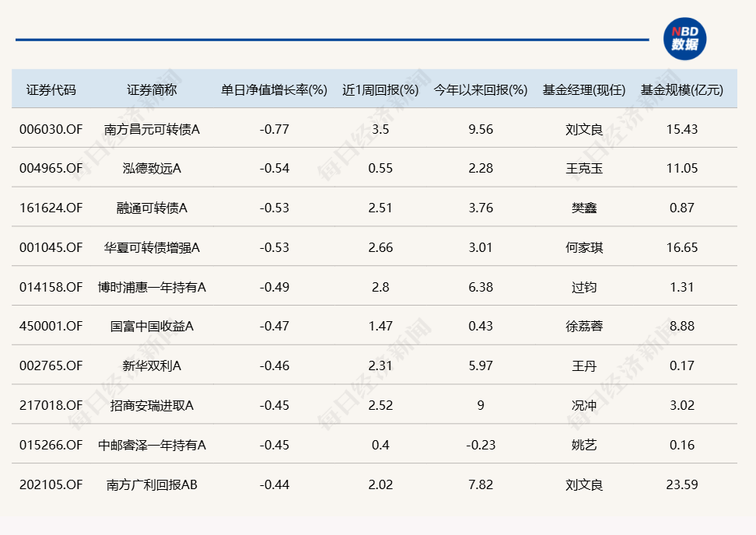Select the fund 新华双利A
The image size is (756, 535).
pyautogui.click(x=152, y=366)
